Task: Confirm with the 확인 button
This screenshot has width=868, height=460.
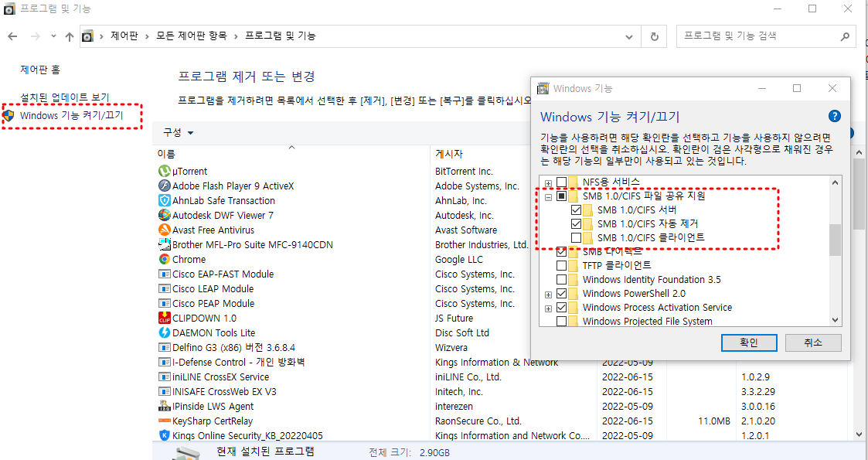Action: (749, 342)
